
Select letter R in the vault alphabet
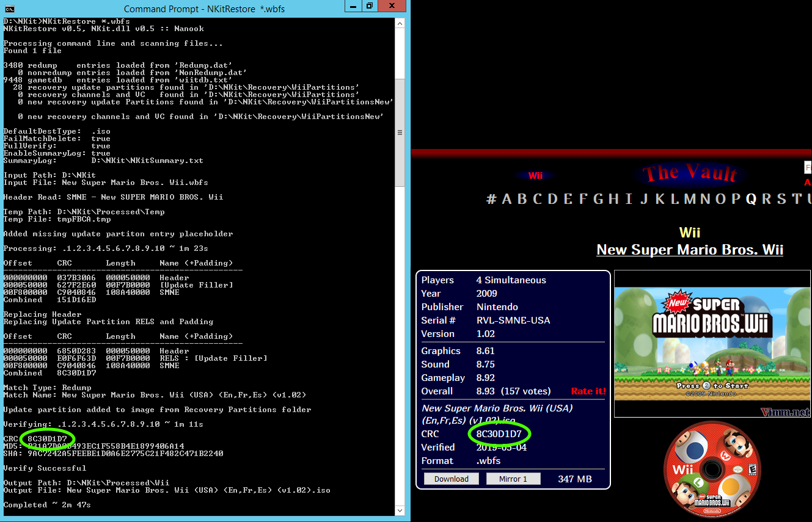(767, 199)
